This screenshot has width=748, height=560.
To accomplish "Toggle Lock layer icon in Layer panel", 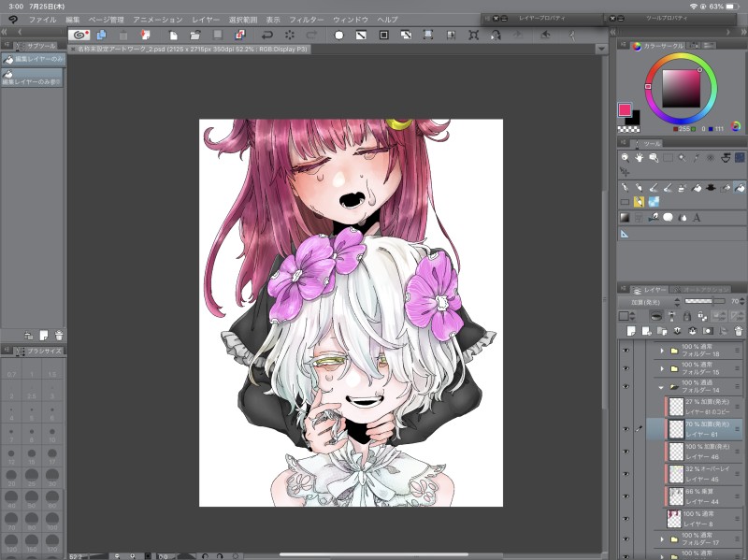I will click(687, 316).
